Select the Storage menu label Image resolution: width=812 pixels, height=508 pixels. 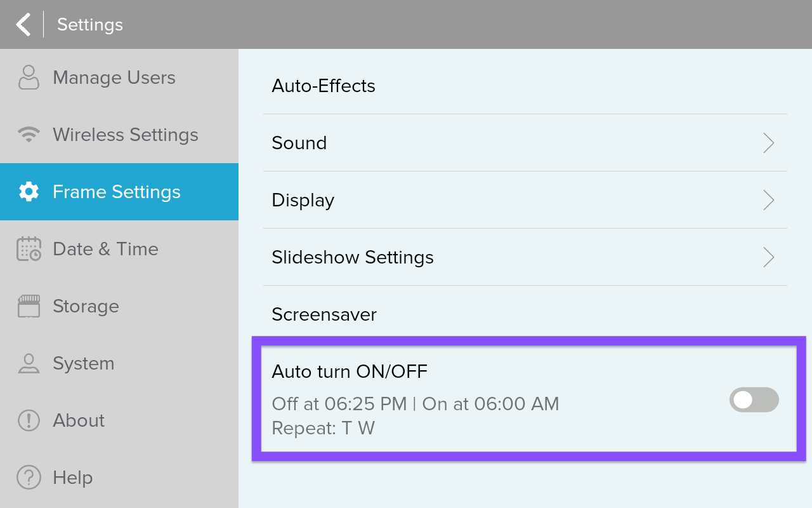[x=86, y=306]
